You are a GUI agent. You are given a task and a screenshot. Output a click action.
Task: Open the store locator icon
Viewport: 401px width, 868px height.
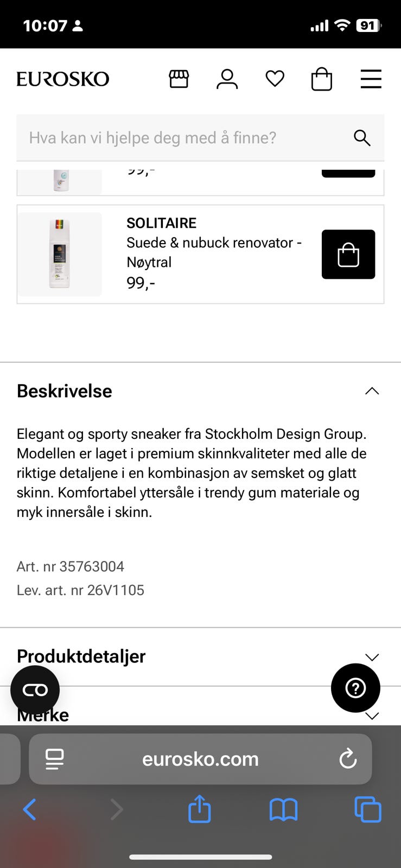[x=179, y=79]
